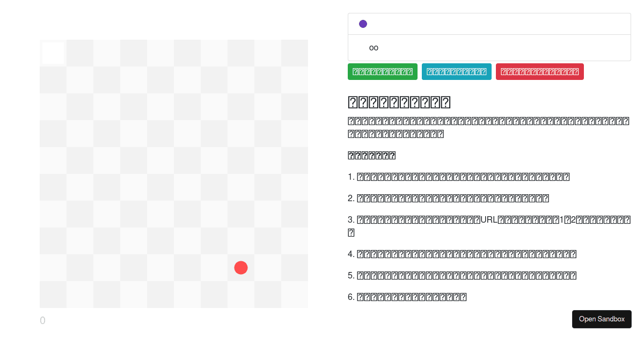Click the white highlighted cell in grid's top-left corner
The image size is (644, 338).
[x=53, y=53]
